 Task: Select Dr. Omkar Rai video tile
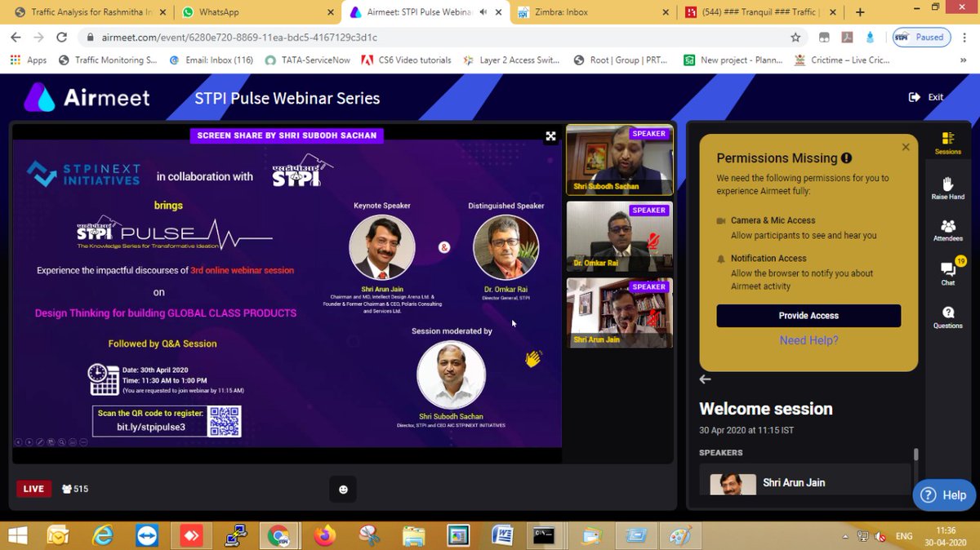[x=619, y=237]
